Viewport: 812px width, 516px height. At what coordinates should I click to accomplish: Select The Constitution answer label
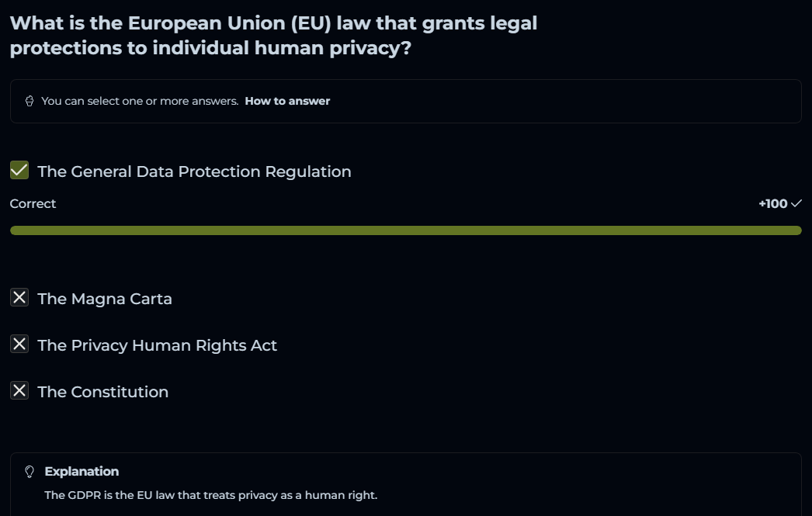(102, 392)
